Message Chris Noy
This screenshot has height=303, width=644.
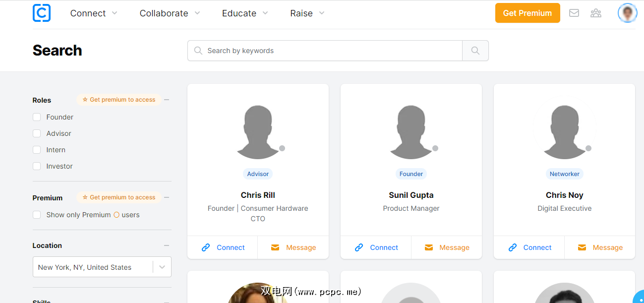(x=599, y=247)
